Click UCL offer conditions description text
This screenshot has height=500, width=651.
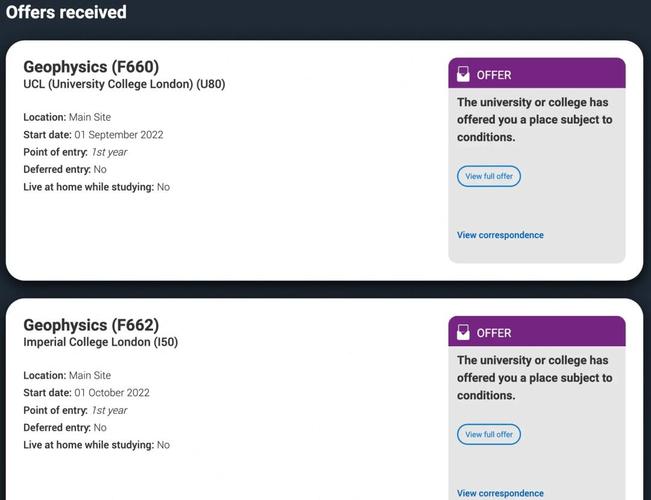[535, 120]
